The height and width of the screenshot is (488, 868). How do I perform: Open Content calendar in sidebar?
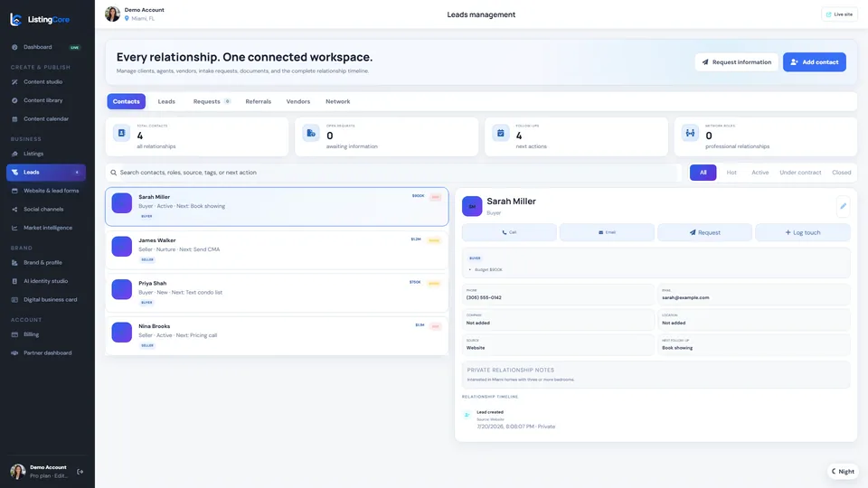tap(46, 119)
